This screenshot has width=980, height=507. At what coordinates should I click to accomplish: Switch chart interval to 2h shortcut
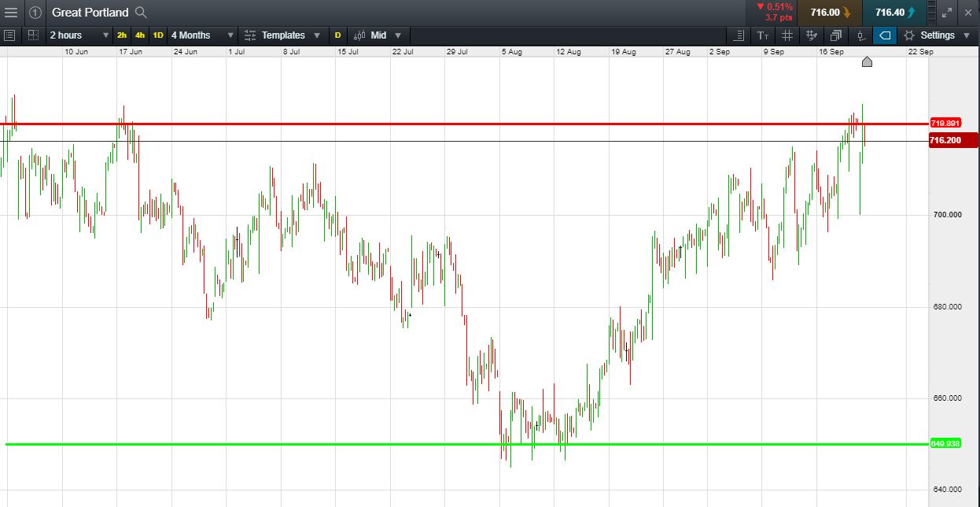122,35
